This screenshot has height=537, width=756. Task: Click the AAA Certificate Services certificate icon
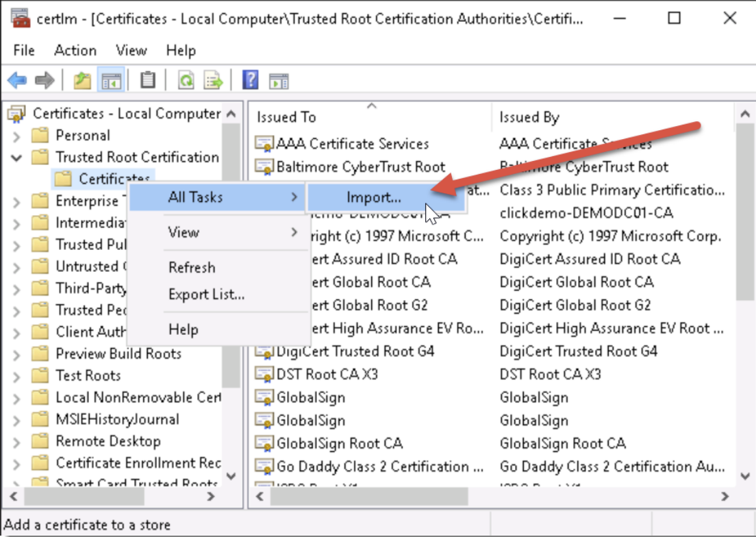pyautogui.click(x=264, y=143)
